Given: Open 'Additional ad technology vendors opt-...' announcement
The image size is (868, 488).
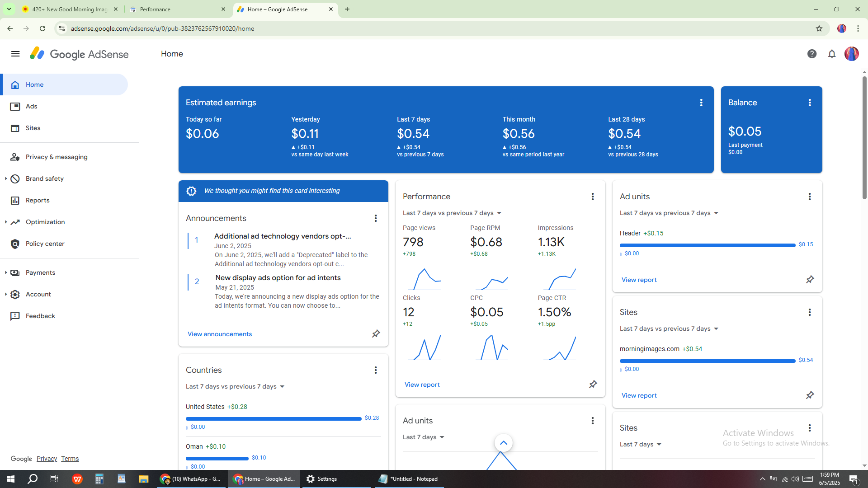Looking at the screenshot, I should [x=283, y=236].
